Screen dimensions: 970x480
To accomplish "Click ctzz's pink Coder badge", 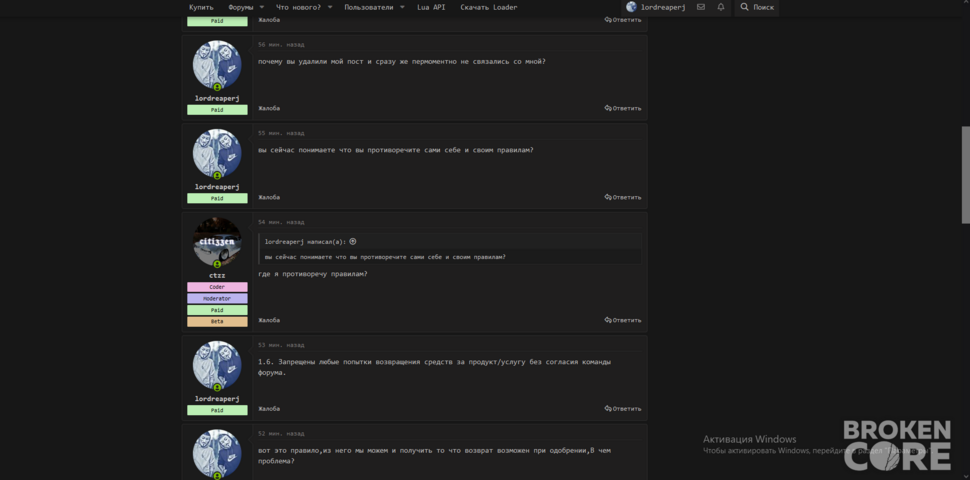I will pos(217,287).
